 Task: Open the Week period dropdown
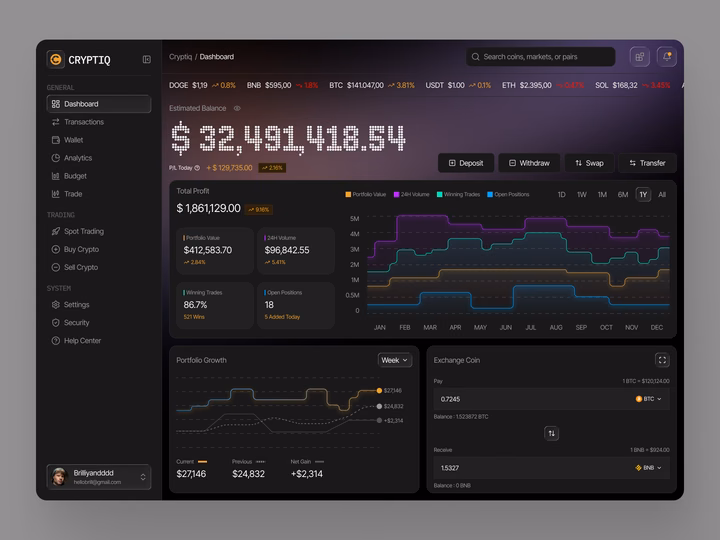394,360
